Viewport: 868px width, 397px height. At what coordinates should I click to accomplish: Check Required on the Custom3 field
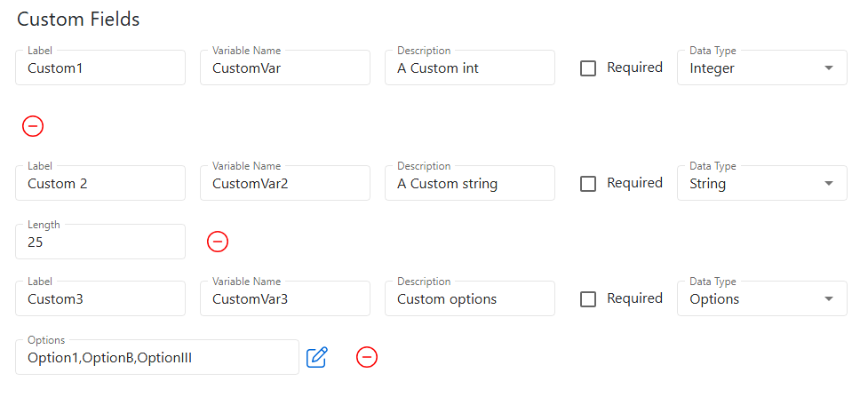pos(588,299)
